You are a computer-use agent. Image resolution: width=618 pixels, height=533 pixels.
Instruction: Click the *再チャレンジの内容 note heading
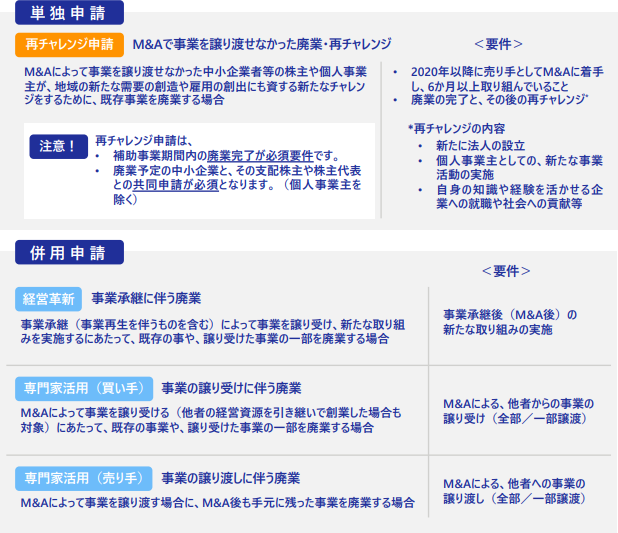click(x=456, y=129)
